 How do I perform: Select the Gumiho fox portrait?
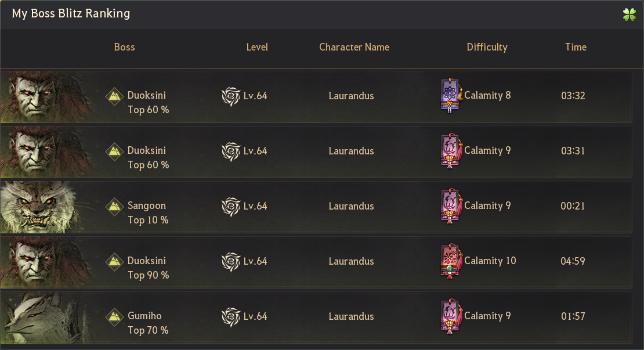point(45,317)
